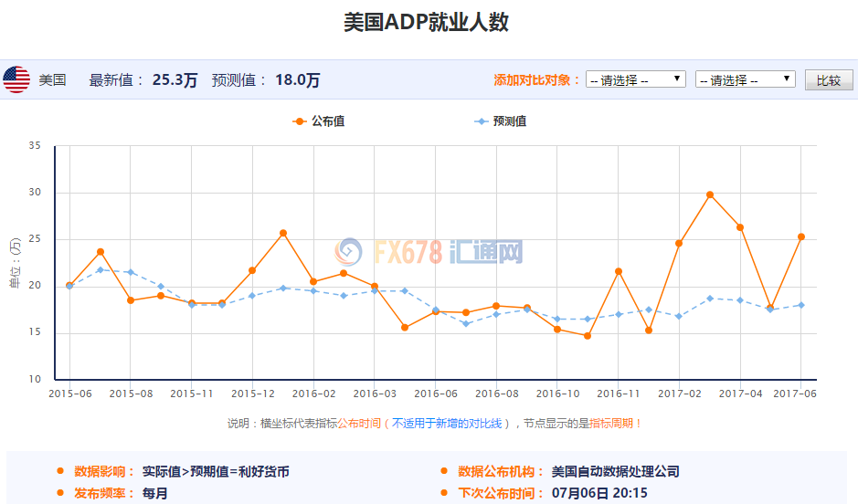Screen dimensions: 858x504
Task: Click last orange point at 2017-06
Action: [801, 236]
